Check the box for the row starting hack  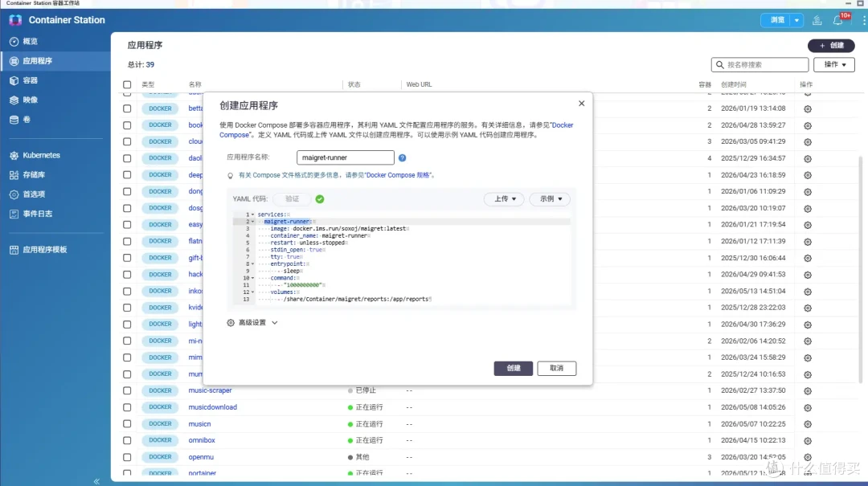tap(127, 275)
